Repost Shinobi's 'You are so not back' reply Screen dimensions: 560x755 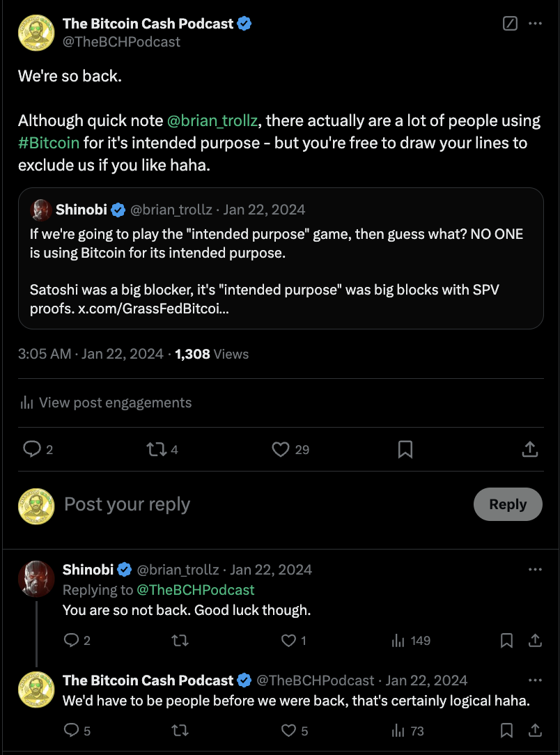(x=180, y=640)
